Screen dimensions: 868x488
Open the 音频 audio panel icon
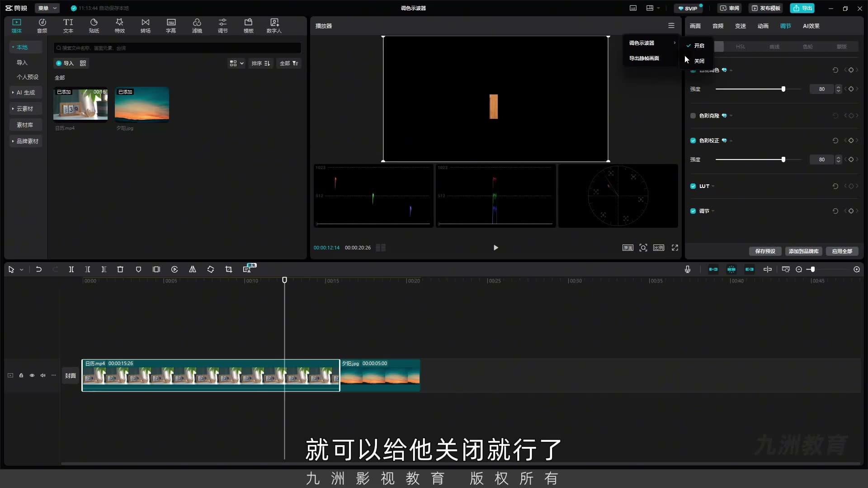coord(42,26)
